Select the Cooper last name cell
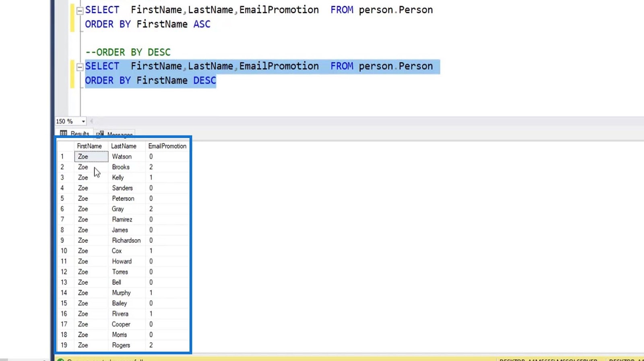Image resolution: width=644 pixels, height=361 pixels. click(127, 324)
